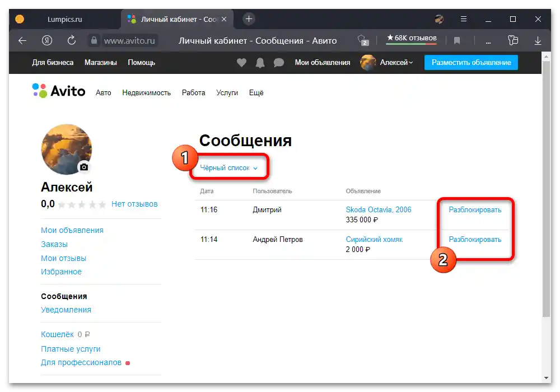Open favorites heart icon in Avito header
This screenshot has width=560, height=392.
(x=241, y=63)
